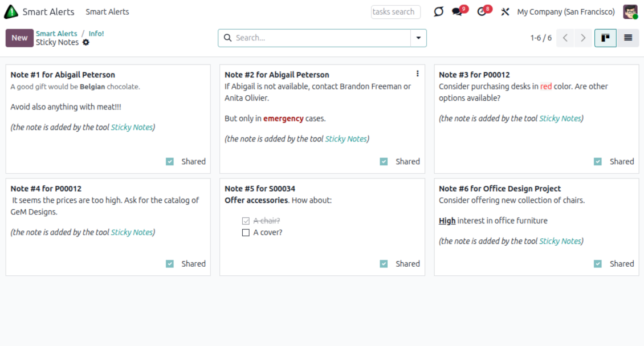Open the Discuss messages chat icon

coord(457,12)
